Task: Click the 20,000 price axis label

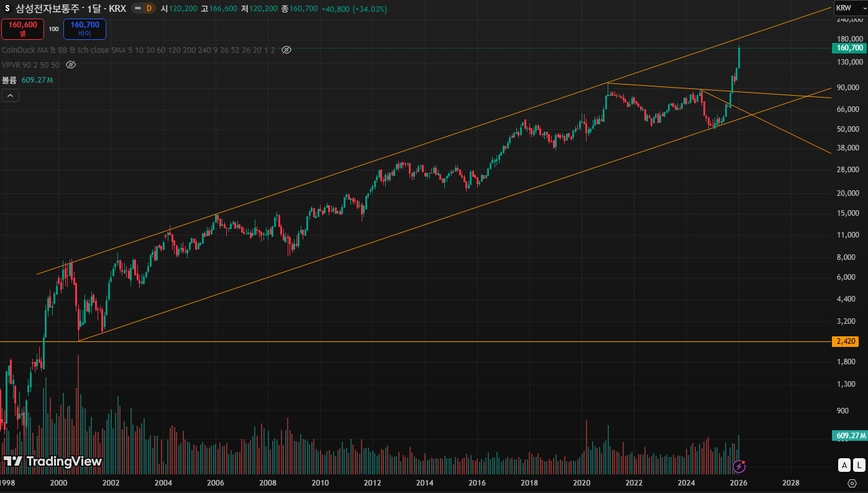Action: pyautogui.click(x=849, y=193)
